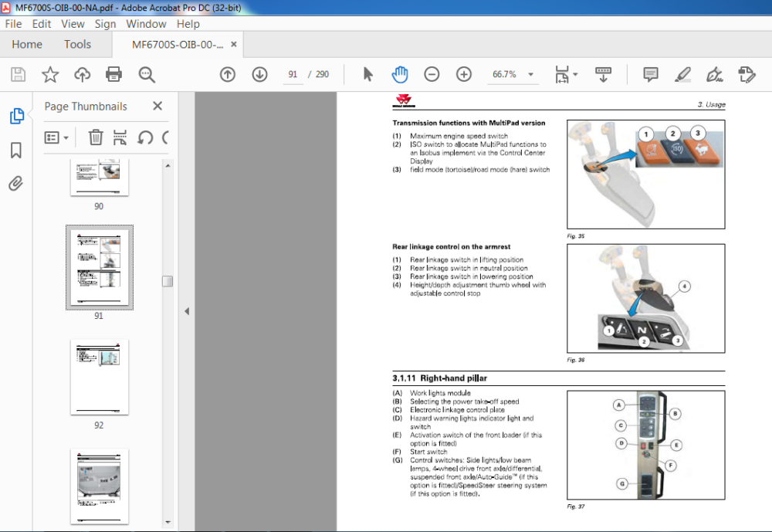Screen dimensions: 772x532
Task: Open the File menu
Action: click(x=13, y=24)
